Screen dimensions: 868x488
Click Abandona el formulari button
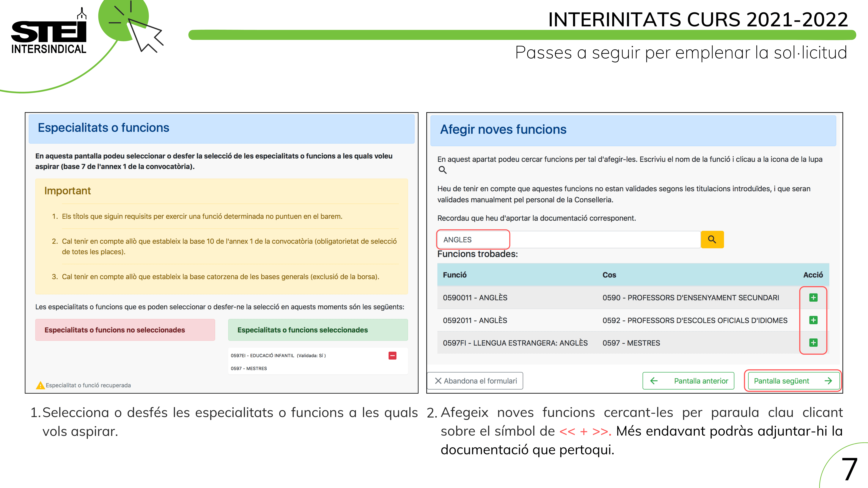pos(475,381)
